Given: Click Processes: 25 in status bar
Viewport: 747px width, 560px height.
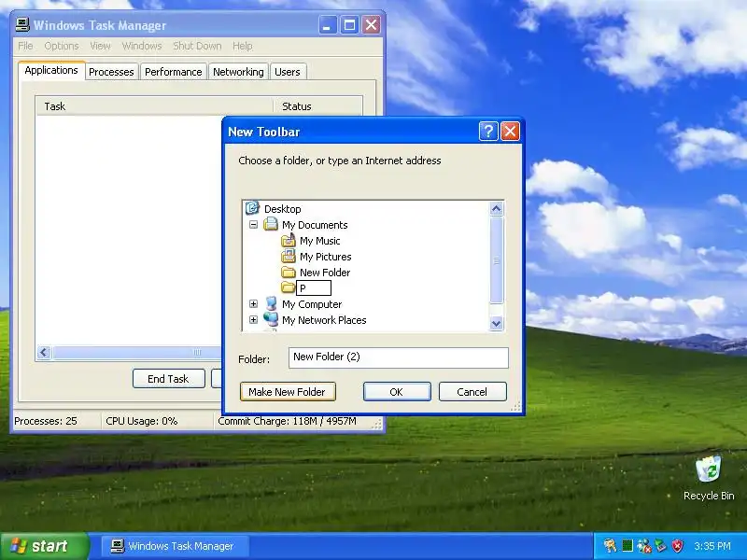Looking at the screenshot, I should coord(46,421).
